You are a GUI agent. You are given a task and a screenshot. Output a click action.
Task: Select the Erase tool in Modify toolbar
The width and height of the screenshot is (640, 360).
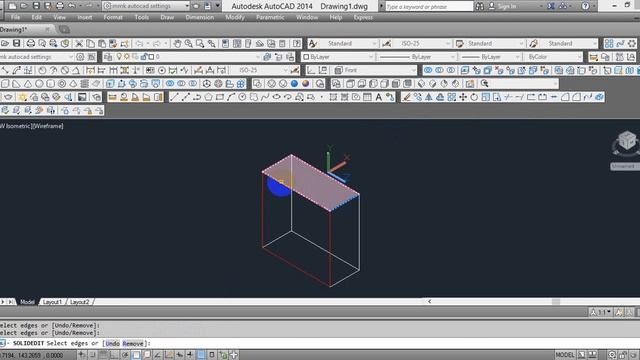406,97
